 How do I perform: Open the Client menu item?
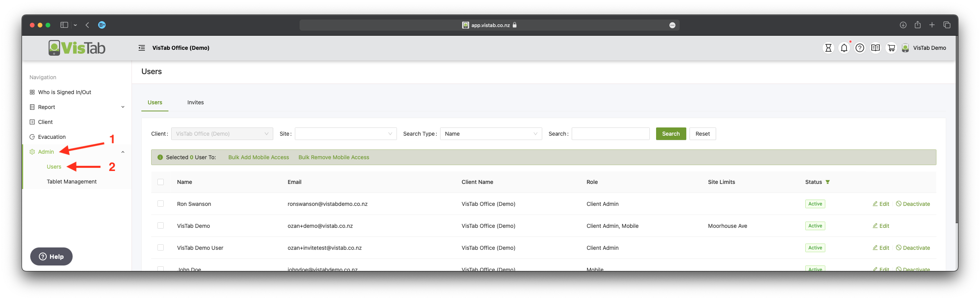(45, 122)
